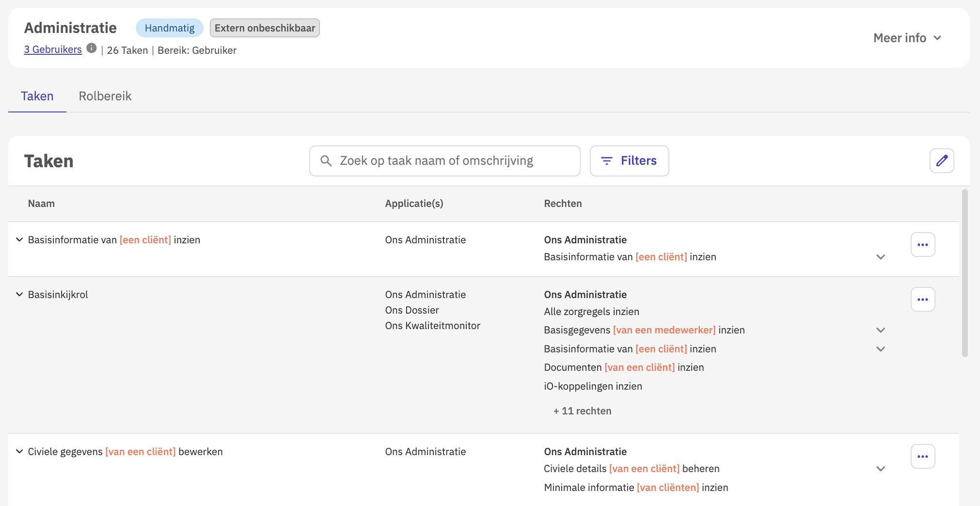Open three-dot menu for Basisinkijkrol row
The image size is (980, 506).
[x=923, y=300]
